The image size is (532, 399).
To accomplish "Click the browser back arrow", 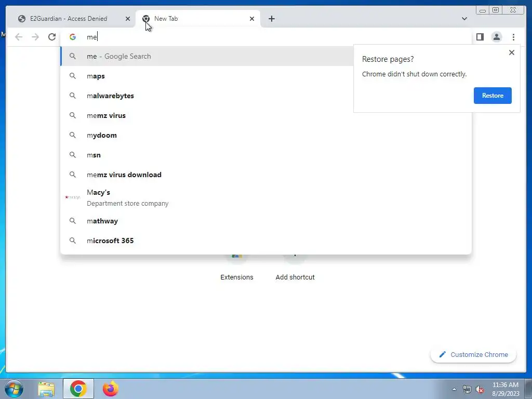I will pyautogui.click(x=19, y=37).
